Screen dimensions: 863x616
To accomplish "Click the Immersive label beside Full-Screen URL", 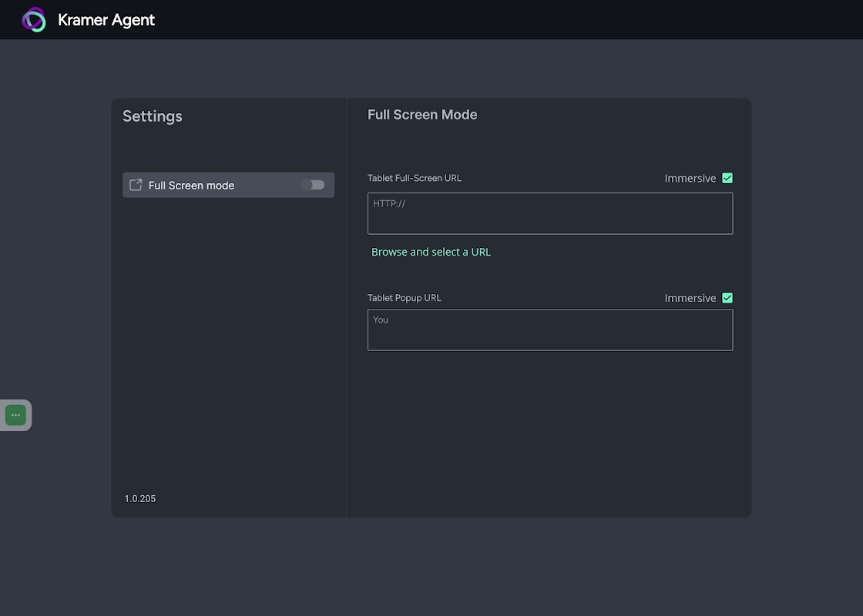I will click(690, 178).
